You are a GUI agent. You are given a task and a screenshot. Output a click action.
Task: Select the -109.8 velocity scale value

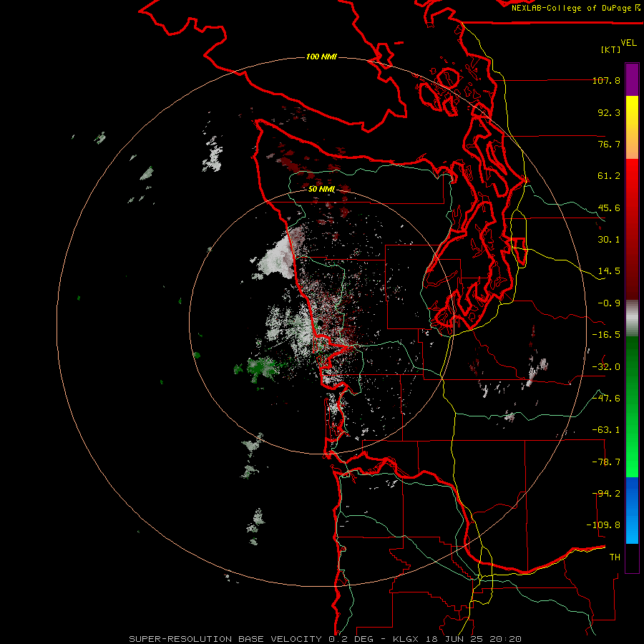[x=603, y=525]
